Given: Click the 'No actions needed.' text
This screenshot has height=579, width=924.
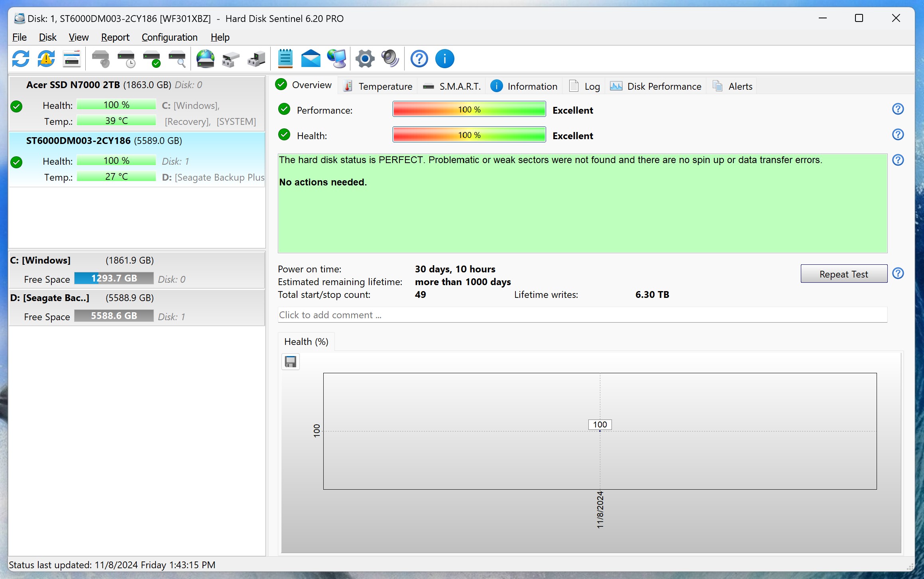Looking at the screenshot, I should click(323, 182).
